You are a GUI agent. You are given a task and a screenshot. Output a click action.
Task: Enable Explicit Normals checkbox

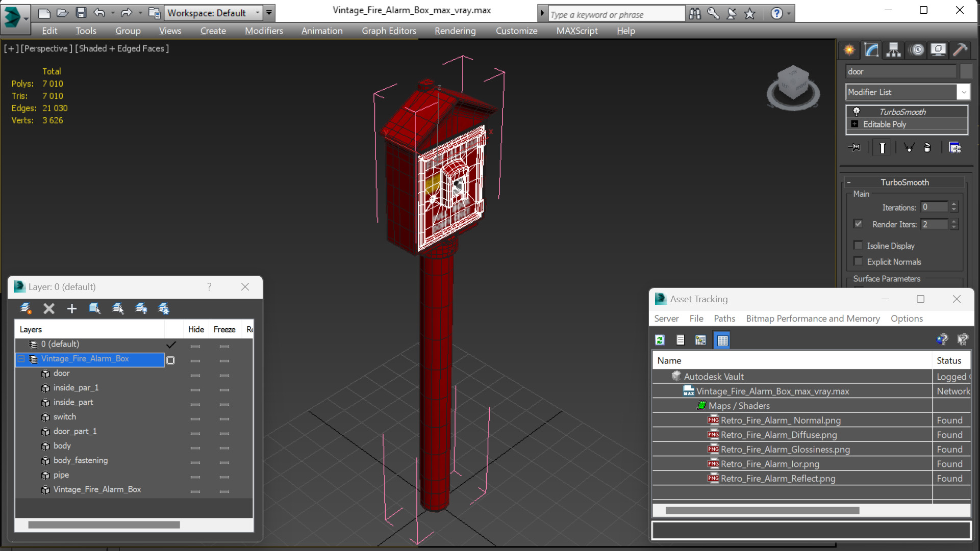click(x=859, y=261)
